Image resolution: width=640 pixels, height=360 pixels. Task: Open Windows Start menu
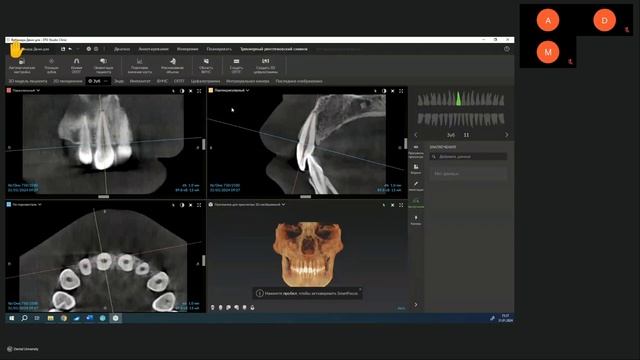[11, 318]
